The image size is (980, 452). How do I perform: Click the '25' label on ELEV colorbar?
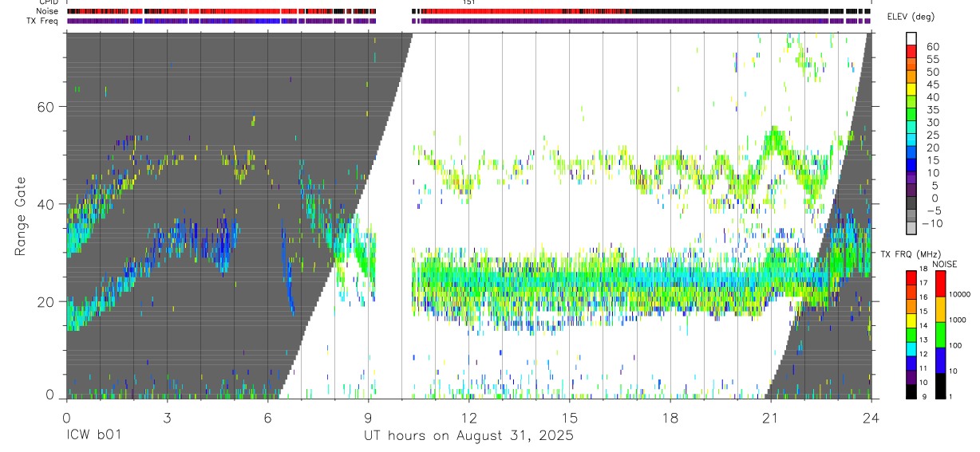[932, 136]
